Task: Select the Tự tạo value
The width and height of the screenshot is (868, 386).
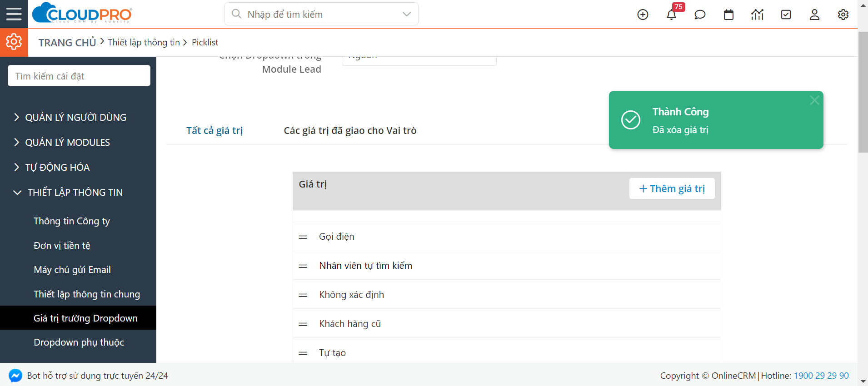Action: click(x=332, y=353)
